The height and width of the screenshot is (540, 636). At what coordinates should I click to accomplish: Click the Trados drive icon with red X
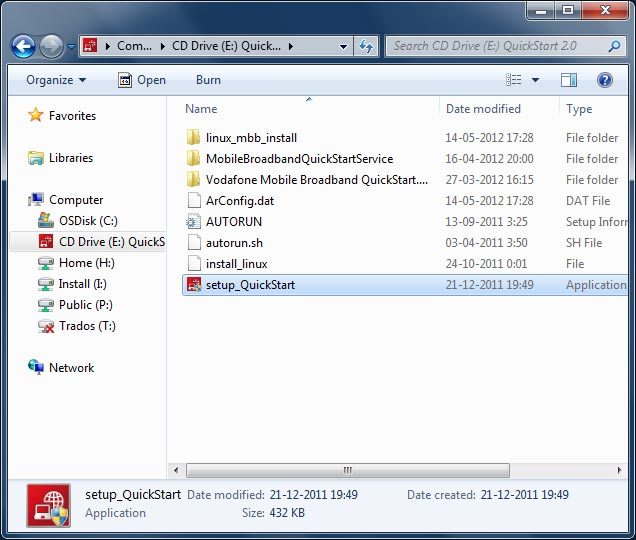pos(45,326)
